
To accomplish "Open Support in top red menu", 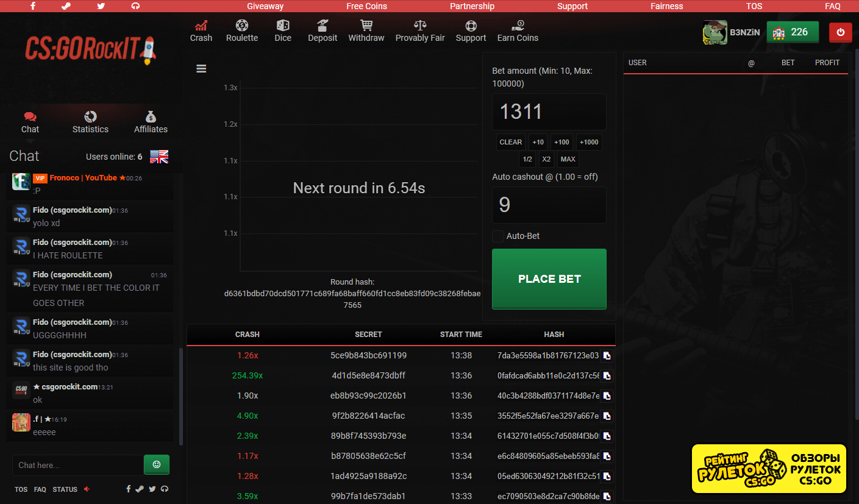I will click(x=572, y=6).
